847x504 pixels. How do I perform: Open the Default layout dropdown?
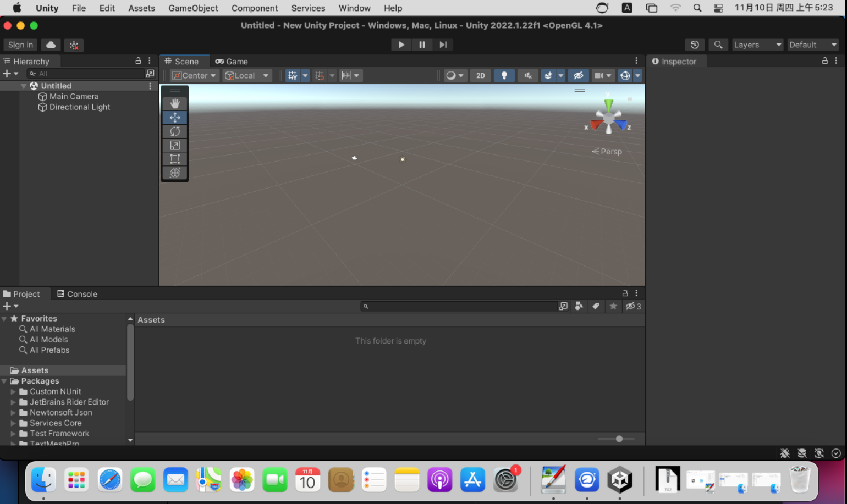click(813, 45)
